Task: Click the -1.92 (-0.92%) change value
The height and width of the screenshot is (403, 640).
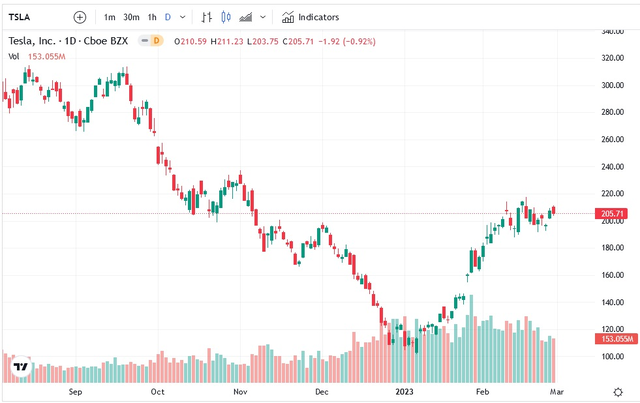Action: coord(347,41)
